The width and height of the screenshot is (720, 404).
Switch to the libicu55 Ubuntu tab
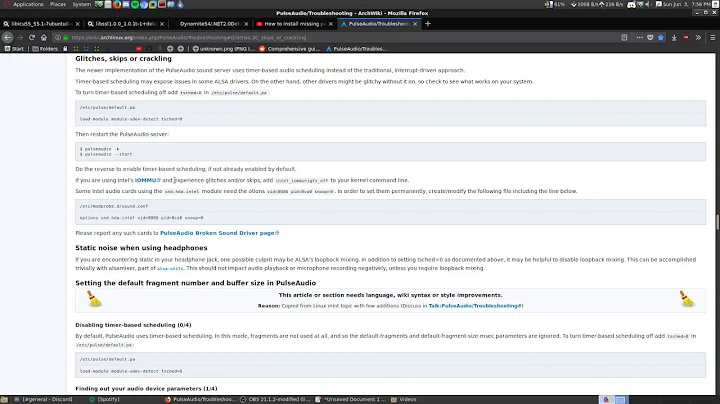pyautogui.click(x=40, y=20)
